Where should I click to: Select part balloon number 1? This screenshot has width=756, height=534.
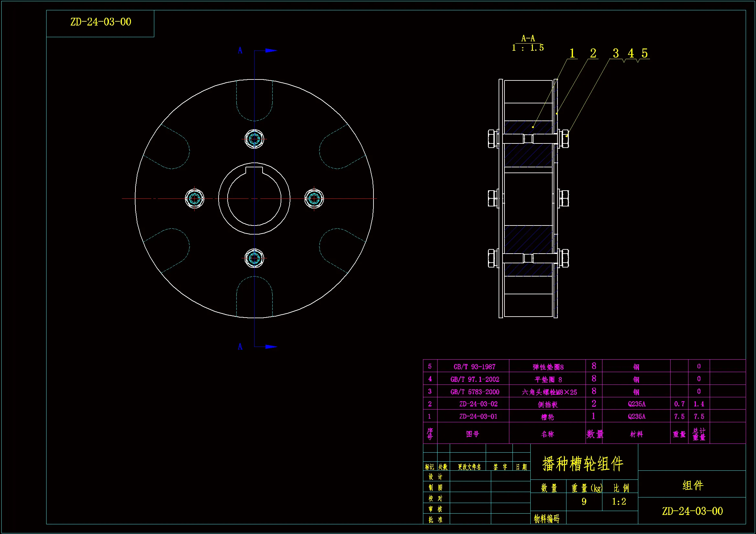click(x=572, y=53)
